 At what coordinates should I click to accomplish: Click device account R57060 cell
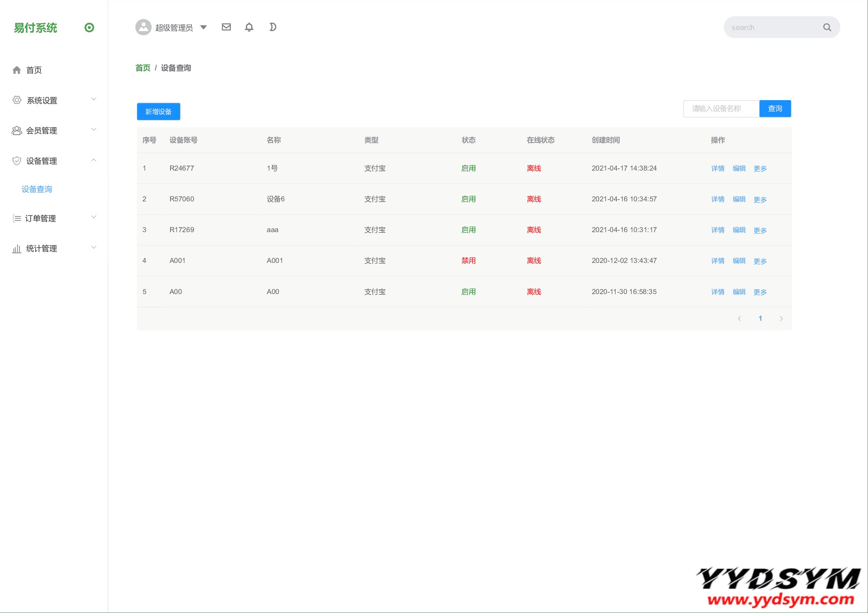point(182,199)
